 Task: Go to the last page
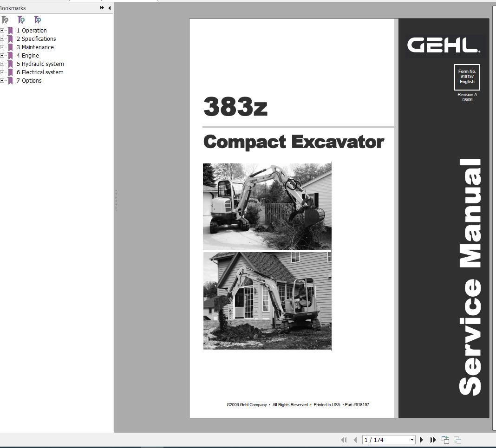click(x=433, y=440)
